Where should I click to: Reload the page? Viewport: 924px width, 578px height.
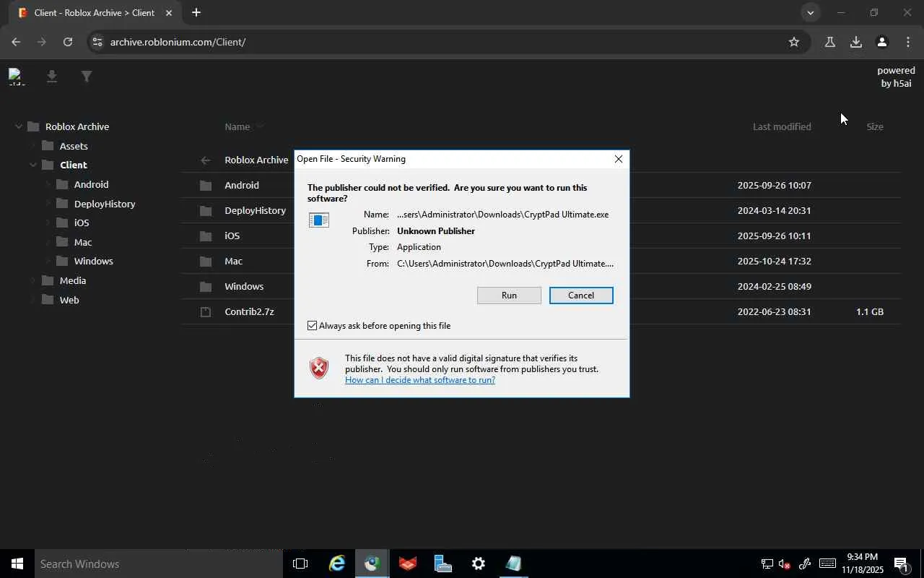point(68,42)
